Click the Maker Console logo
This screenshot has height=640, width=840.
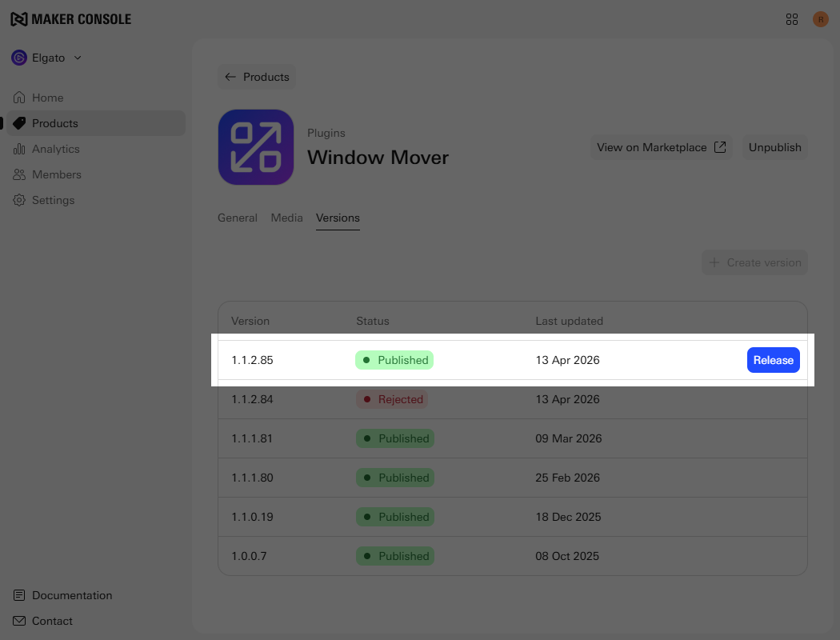coord(70,19)
